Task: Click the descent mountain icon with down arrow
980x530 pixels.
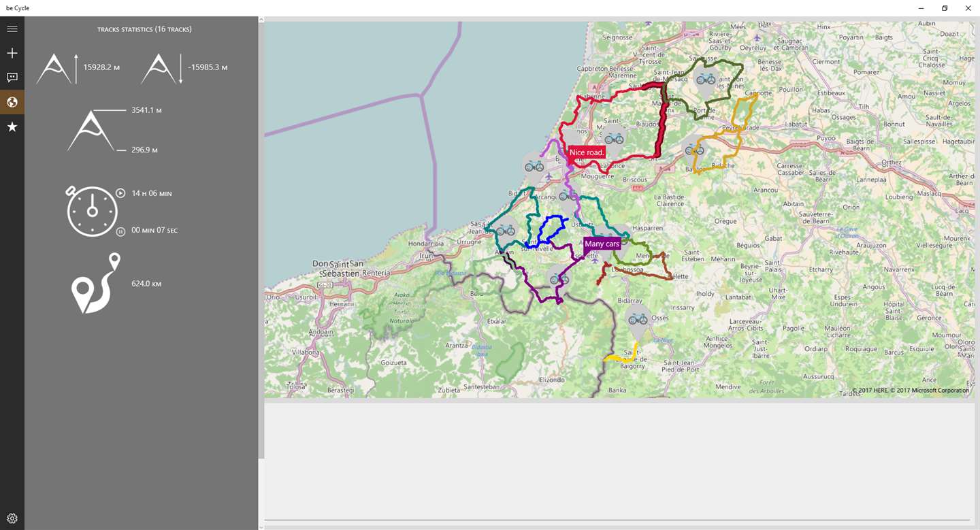Action: coord(163,69)
